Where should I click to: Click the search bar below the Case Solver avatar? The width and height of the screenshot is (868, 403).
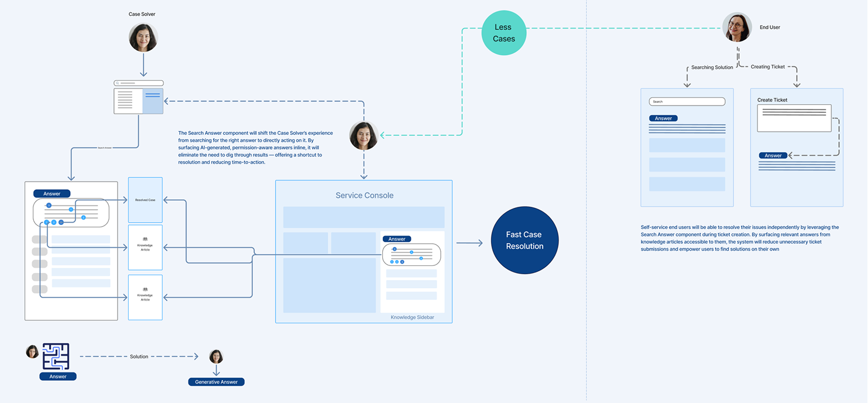click(139, 83)
